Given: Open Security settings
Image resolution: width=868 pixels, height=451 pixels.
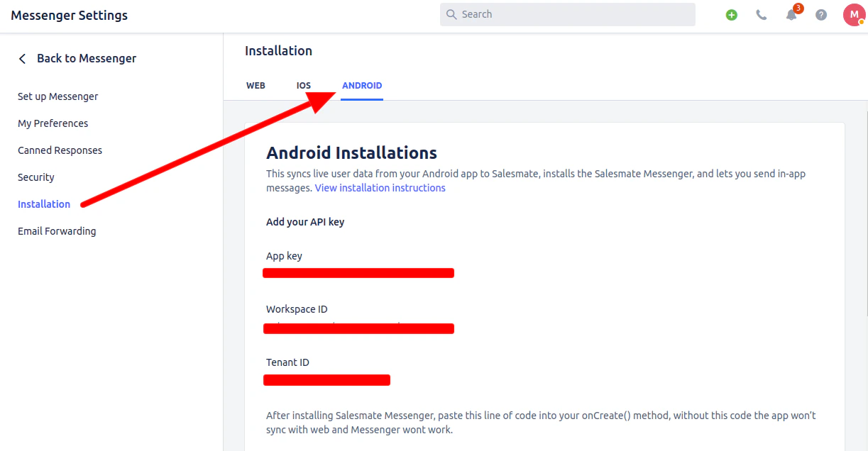Looking at the screenshot, I should pyautogui.click(x=36, y=177).
